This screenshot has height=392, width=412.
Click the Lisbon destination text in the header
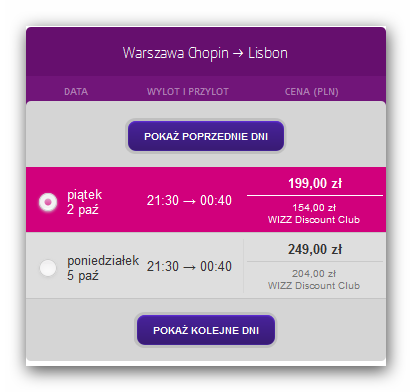pyautogui.click(x=268, y=53)
